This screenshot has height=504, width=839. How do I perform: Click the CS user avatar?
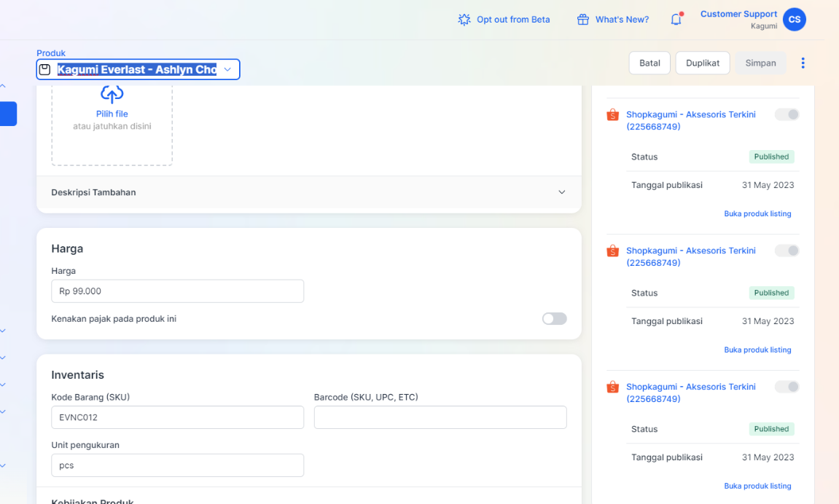[x=794, y=19]
